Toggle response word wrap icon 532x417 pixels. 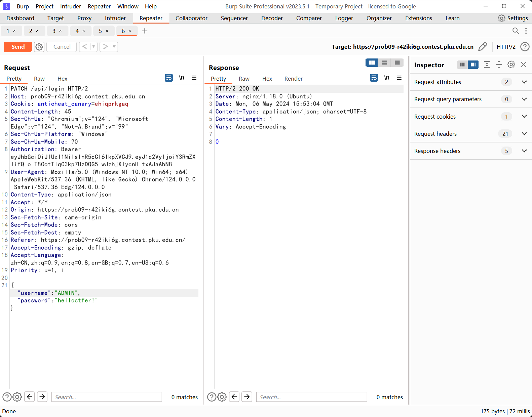374,78
